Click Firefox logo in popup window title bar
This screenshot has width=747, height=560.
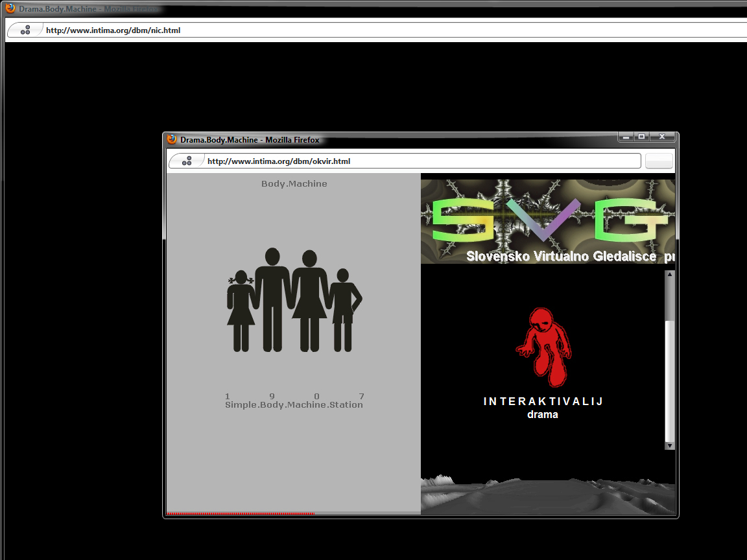[x=172, y=139]
